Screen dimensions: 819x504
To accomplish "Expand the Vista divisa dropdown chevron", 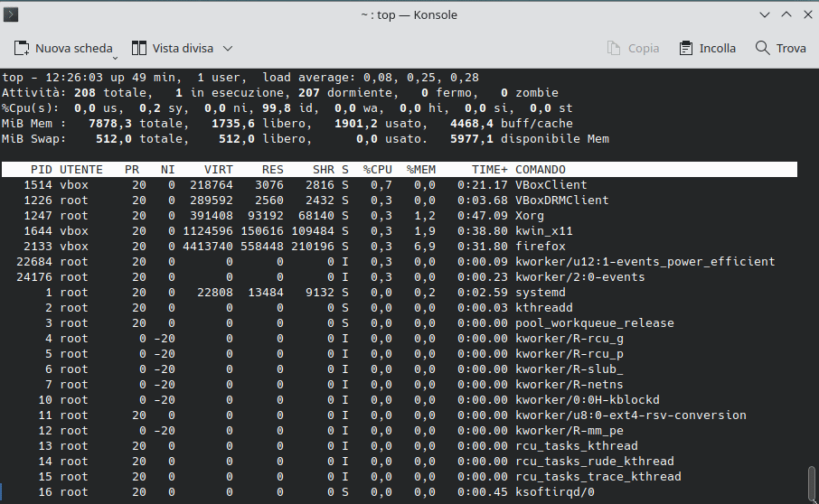I will tap(228, 48).
